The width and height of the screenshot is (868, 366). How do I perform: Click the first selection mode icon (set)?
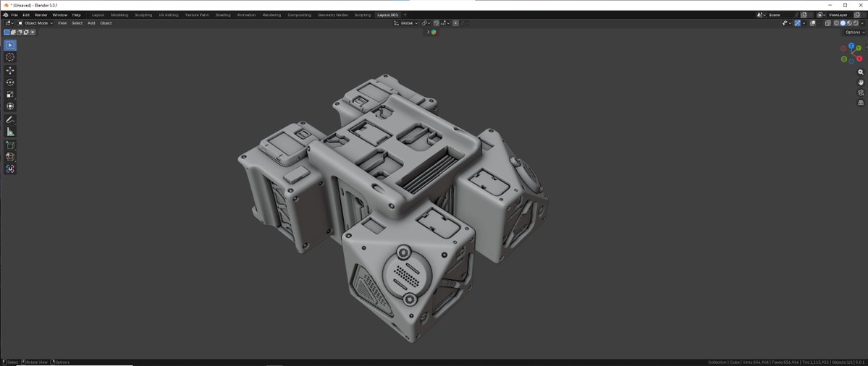[7, 32]
